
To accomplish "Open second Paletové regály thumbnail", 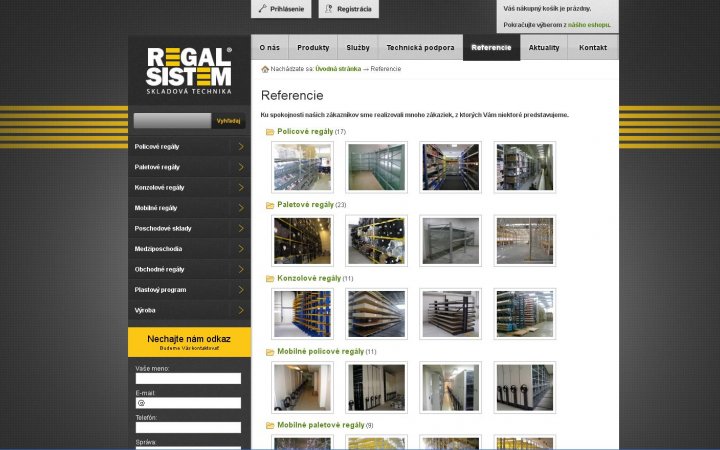I will click(x=377, y=241).
